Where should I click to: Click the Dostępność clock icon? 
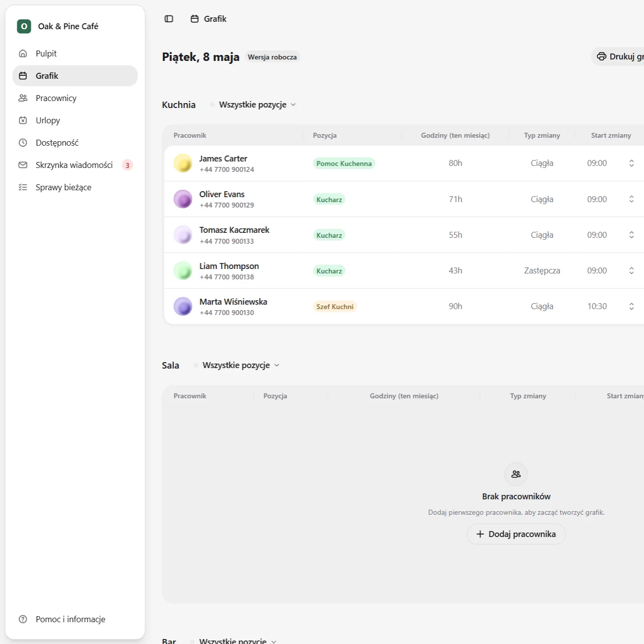point(23,143)
